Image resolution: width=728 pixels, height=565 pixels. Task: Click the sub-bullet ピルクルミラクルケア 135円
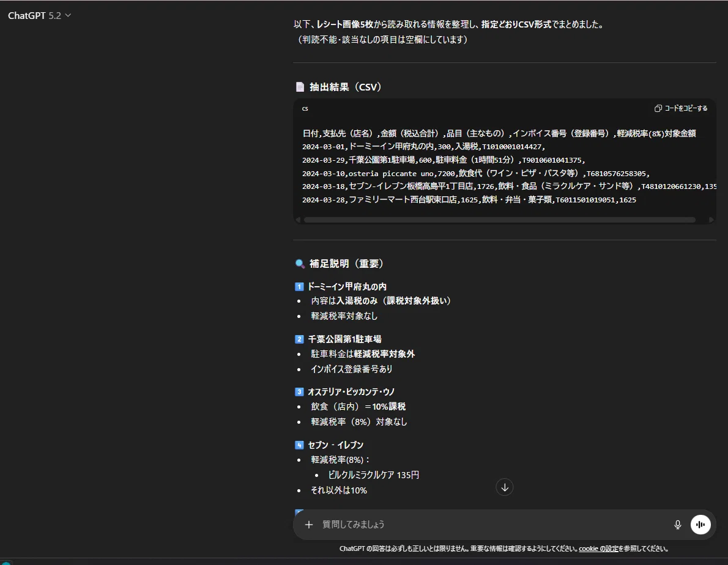point(373,475)
